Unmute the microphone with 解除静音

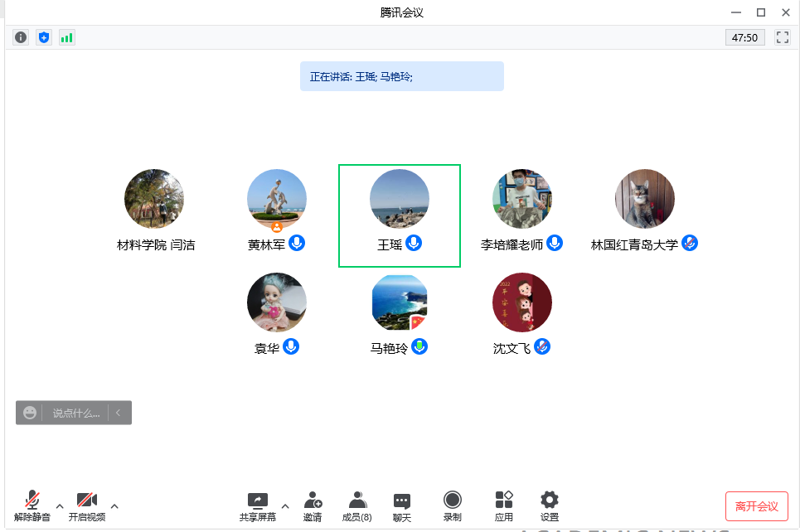[x=32, y=506]
